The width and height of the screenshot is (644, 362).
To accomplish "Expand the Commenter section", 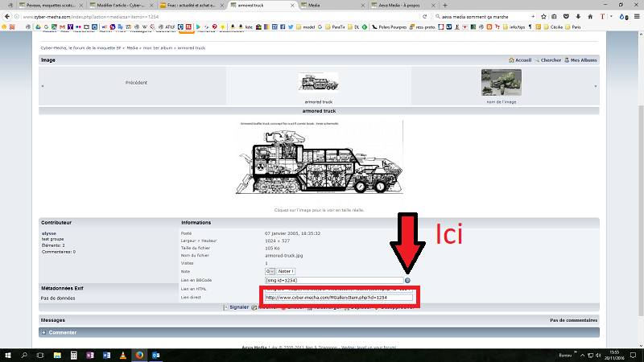I will [319, 332].
